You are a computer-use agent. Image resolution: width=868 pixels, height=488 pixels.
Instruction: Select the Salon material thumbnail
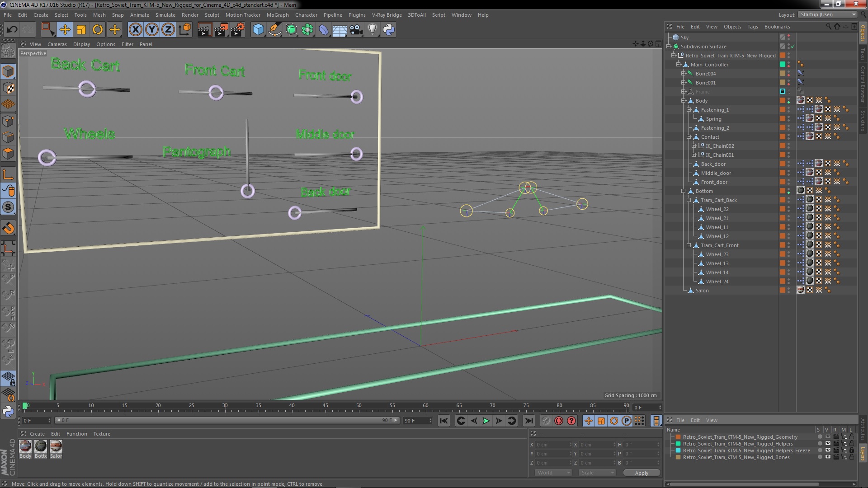coord(56,446)
